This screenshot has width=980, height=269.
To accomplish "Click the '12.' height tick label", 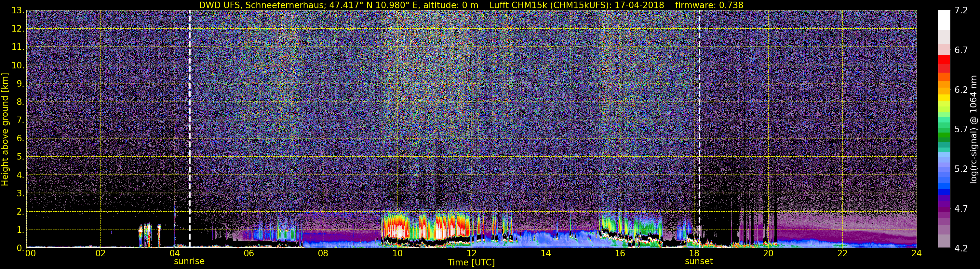I will tap(18, 29).
